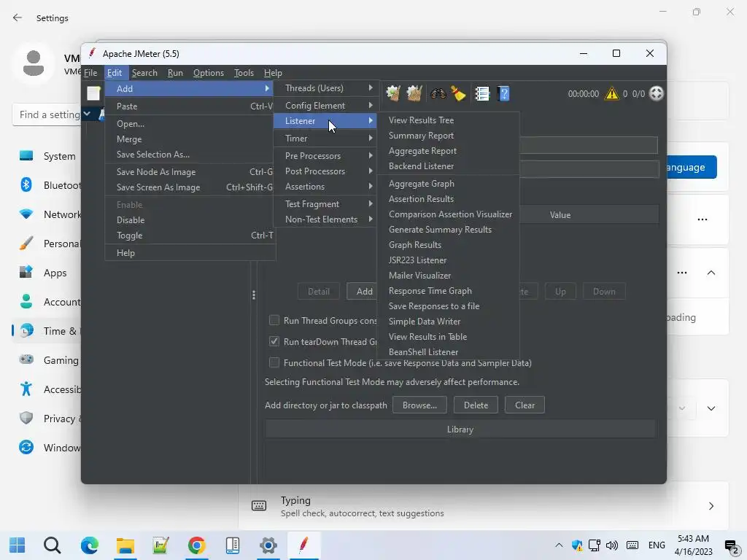
Task: Open Search with the binoculars icon
Action: tap(438, 93)
